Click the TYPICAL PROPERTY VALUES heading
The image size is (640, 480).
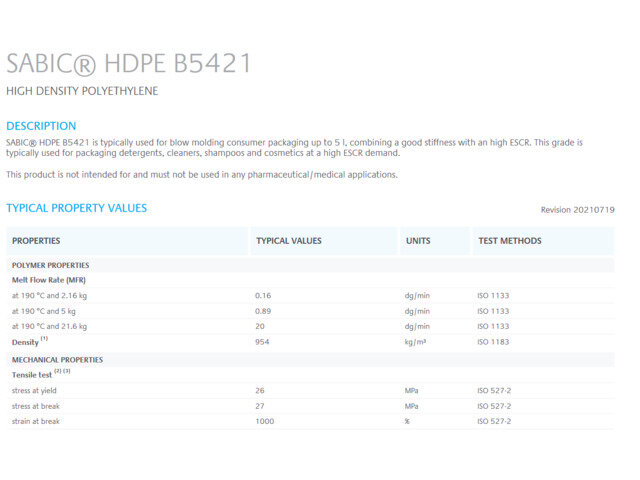coord(77,208)
